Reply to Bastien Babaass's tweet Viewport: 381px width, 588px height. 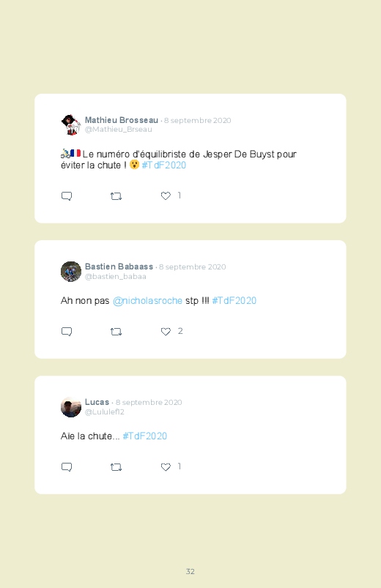(x=67, y=332)
